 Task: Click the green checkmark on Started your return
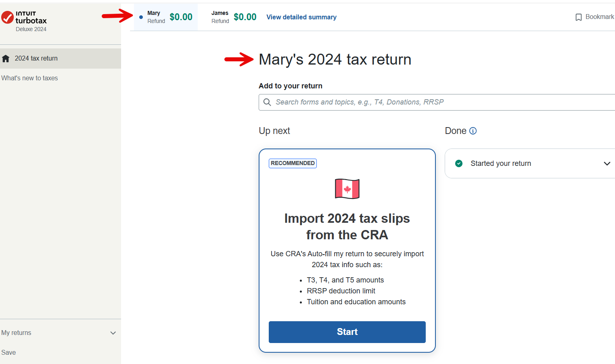click(x=459, y=163)
